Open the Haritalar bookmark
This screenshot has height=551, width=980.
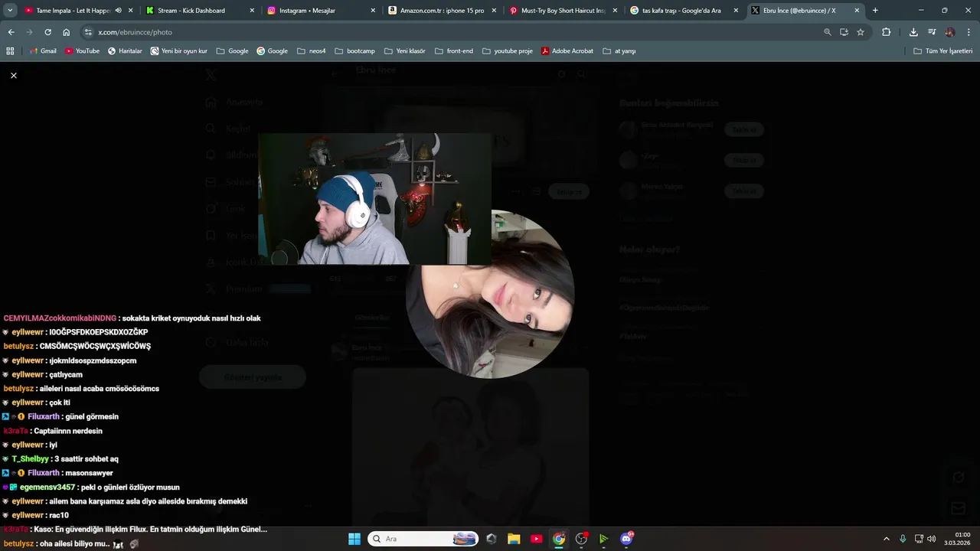[x=125, y=51]
